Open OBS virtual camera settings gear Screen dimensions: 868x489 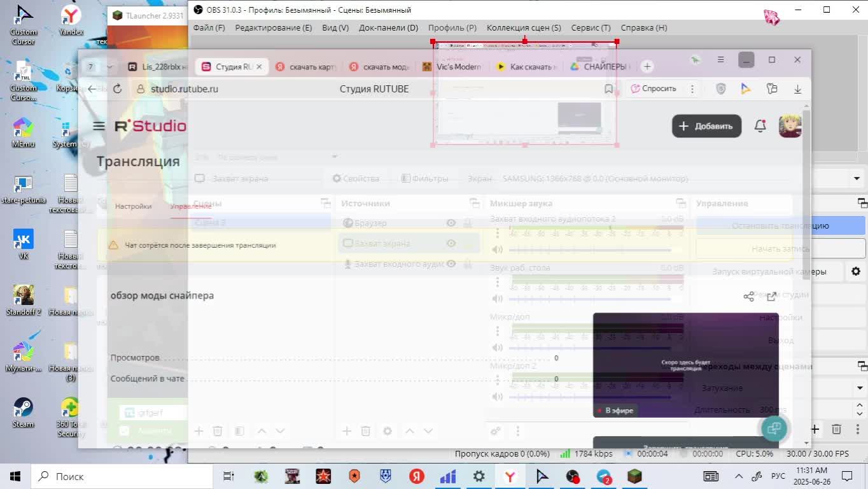click(x=856, y=271)
